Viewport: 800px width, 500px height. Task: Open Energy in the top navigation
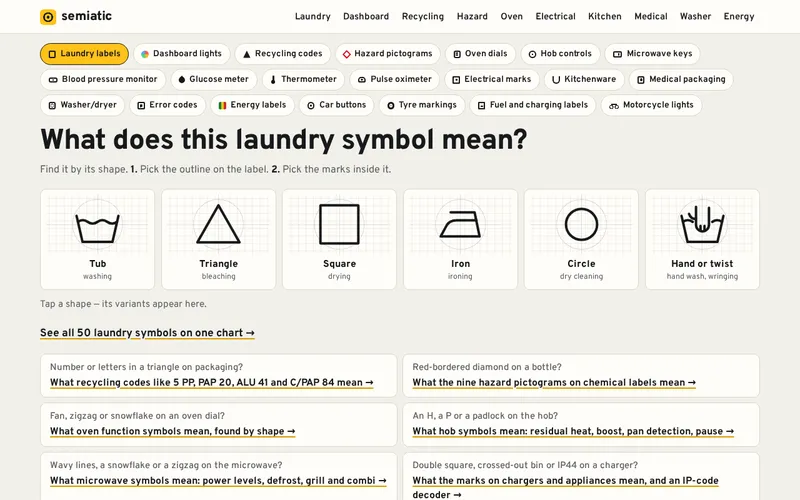tap(739, 16)
